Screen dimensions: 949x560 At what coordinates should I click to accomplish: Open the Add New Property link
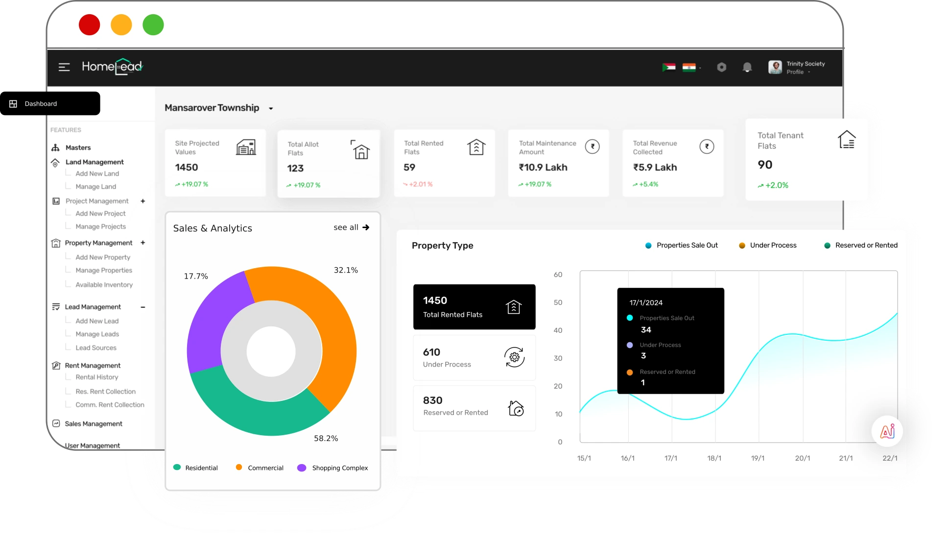coord(103,257)
